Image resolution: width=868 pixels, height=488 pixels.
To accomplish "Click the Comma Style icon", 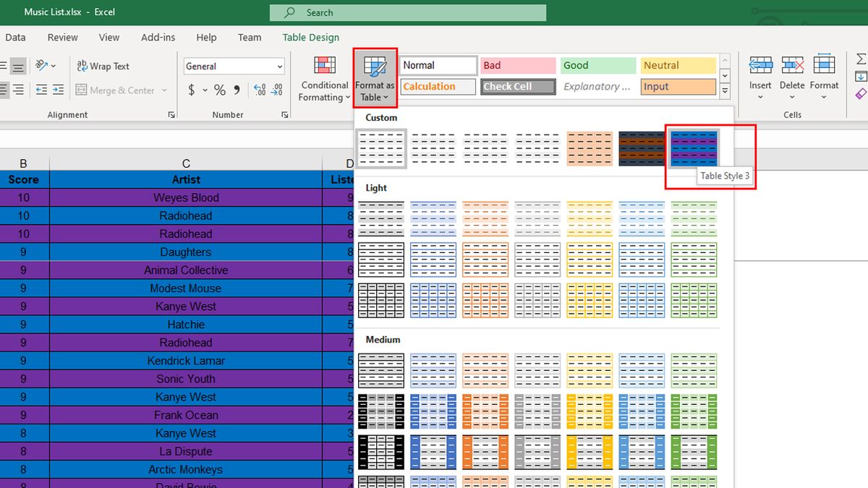I will coord(237,90).
